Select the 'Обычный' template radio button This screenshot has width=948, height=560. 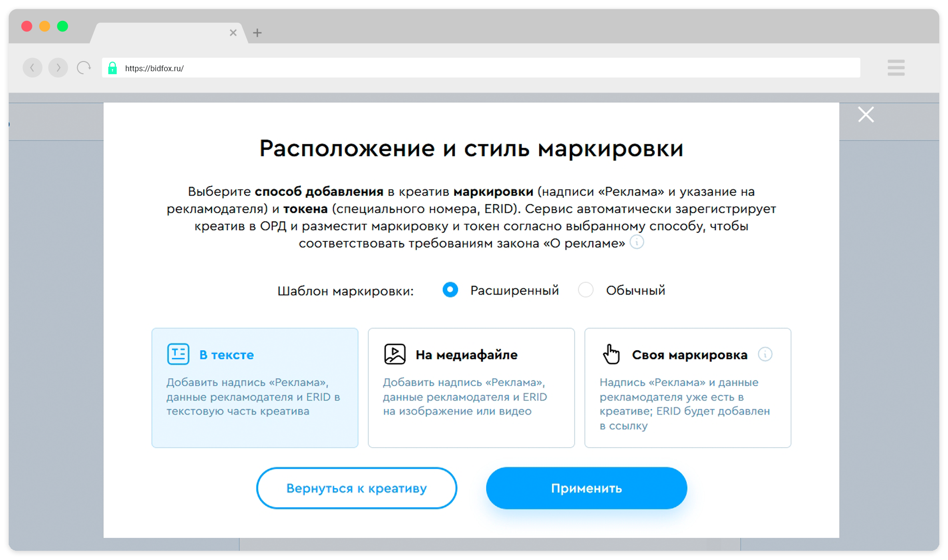(585, 290)
